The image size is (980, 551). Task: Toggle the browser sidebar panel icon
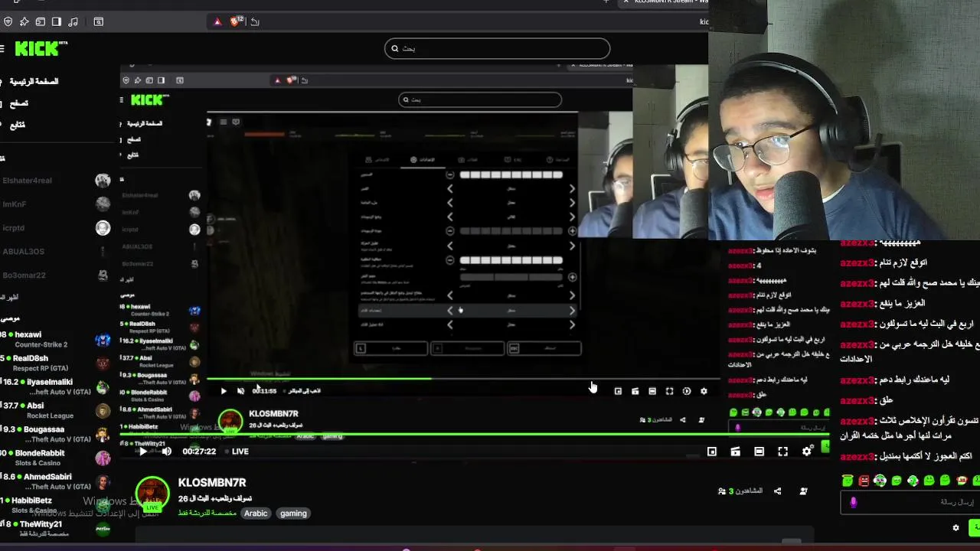57,21
